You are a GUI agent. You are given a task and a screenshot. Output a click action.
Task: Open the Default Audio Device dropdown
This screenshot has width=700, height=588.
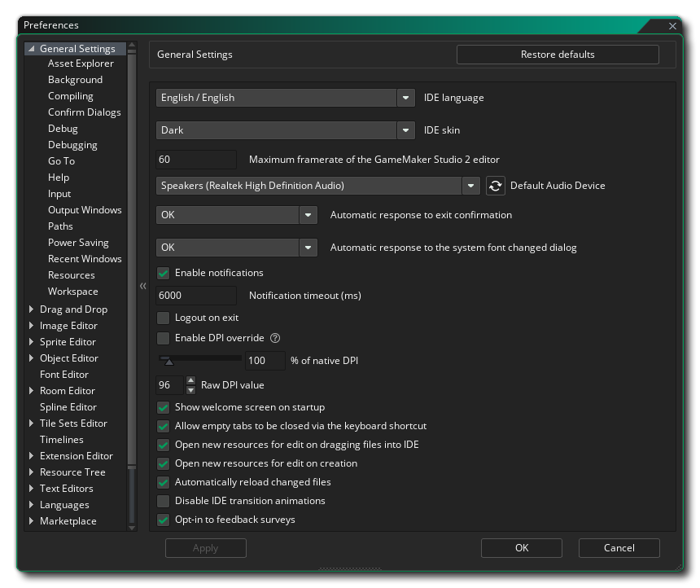point(471,186)
